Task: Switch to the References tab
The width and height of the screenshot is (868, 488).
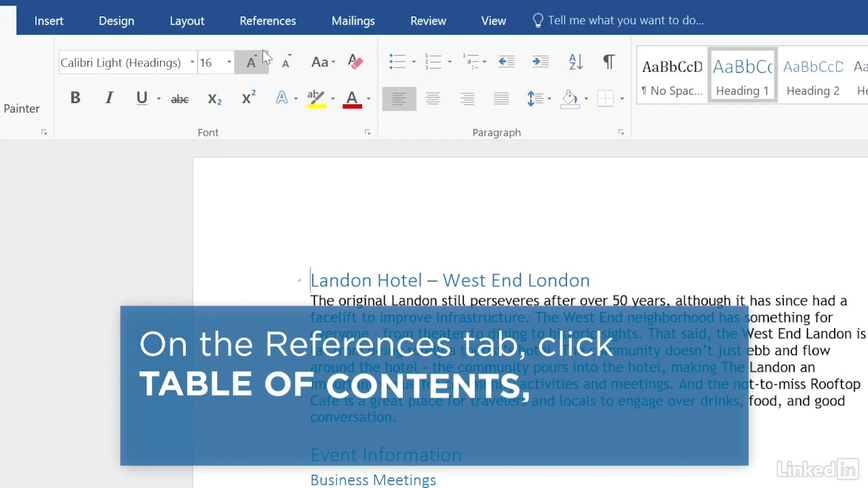Action: [268, 20]
